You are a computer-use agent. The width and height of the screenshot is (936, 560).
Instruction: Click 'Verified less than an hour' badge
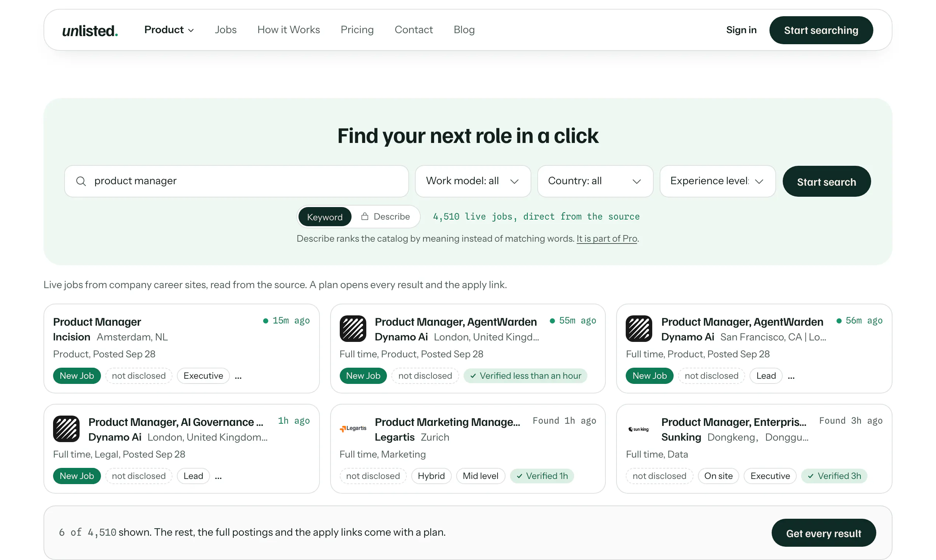[x=525, y=376]
